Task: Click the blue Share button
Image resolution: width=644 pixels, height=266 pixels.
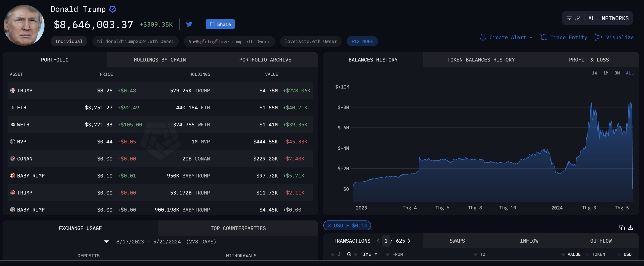Action: coord(220,24)
